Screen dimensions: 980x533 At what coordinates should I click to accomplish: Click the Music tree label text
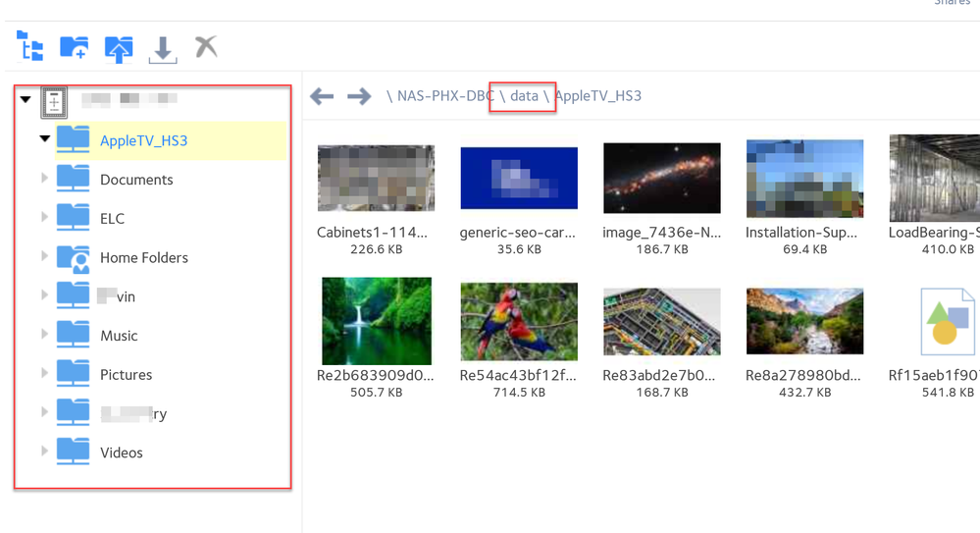[119, 336]
